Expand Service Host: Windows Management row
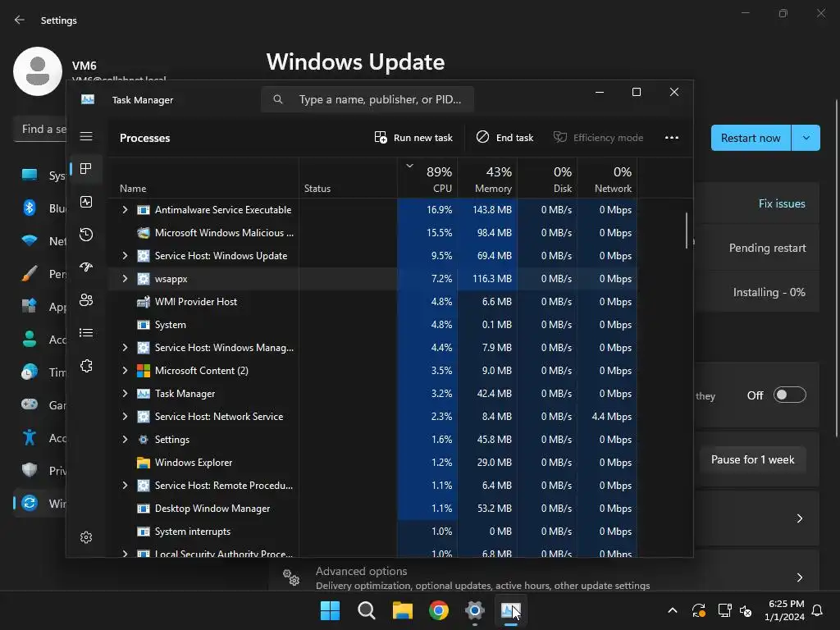This screenshot has height=630, width=840. [125, 347]
